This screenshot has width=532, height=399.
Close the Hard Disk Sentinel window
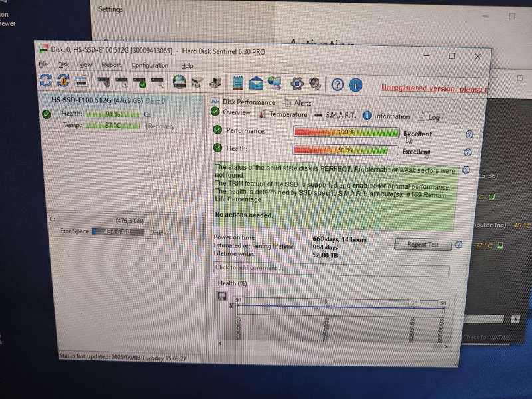point(477,57)
